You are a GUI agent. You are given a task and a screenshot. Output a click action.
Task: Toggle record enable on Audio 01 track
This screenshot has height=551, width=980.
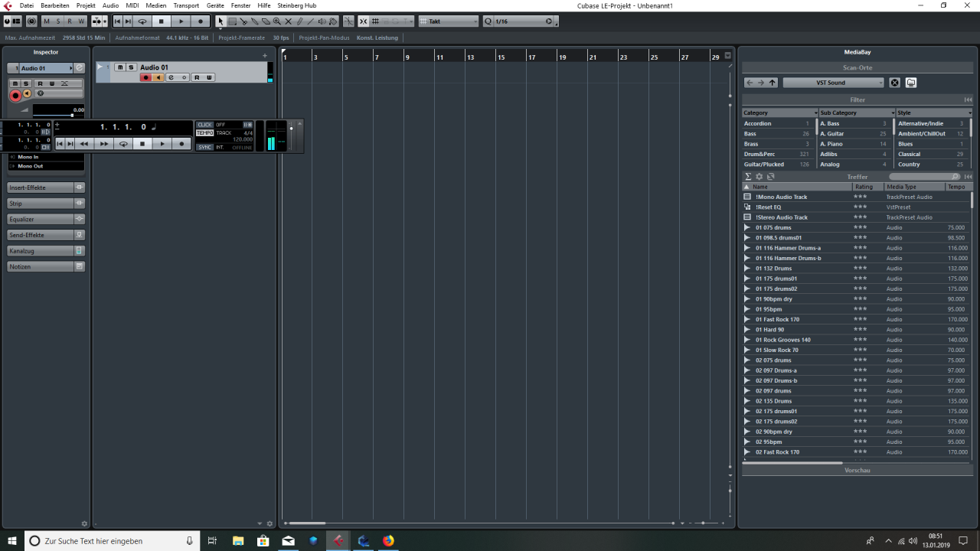[145, 77]
